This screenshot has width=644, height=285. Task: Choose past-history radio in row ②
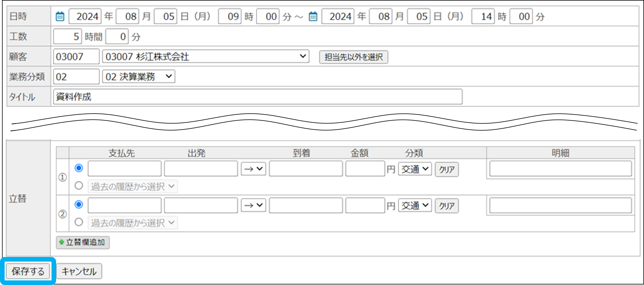coord(79,222)
